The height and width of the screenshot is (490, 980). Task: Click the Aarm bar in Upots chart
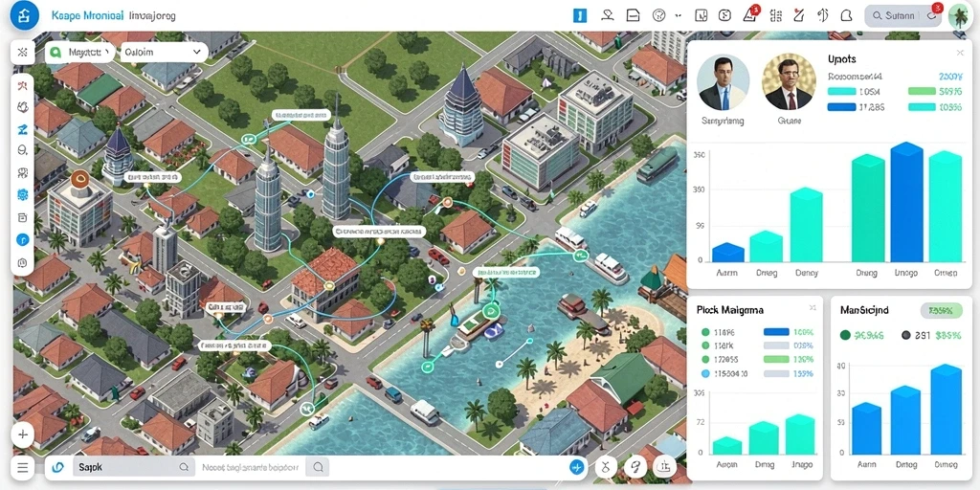pos(728,253)
